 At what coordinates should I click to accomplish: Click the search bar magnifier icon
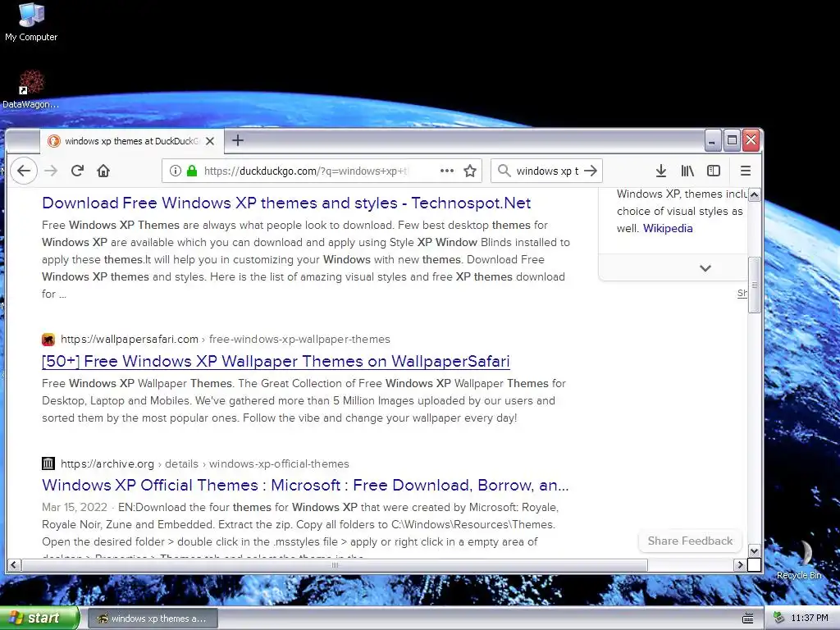click(x=504, y=171)
